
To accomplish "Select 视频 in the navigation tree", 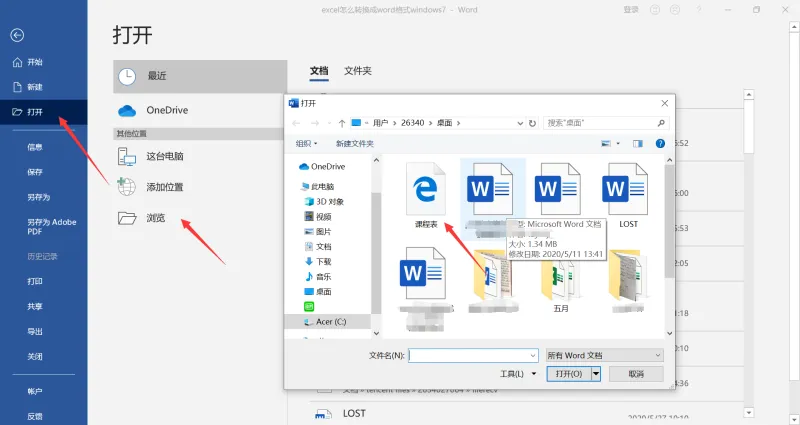I will [x=323, y=217].
